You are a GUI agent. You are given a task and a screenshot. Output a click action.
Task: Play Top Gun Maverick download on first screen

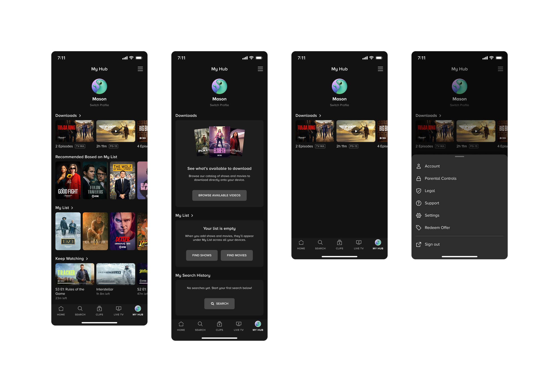pyautogui.click(x=116, y=131)
